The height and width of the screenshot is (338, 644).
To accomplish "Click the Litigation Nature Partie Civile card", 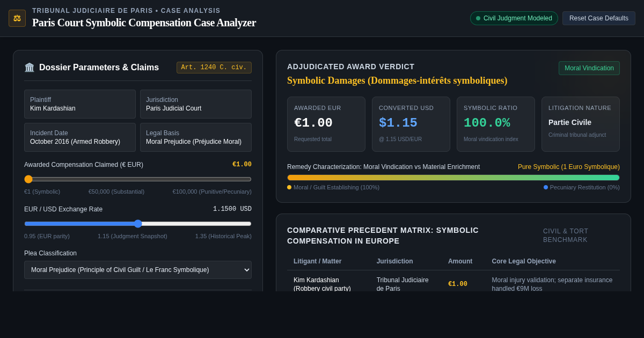I will (581, 124).
